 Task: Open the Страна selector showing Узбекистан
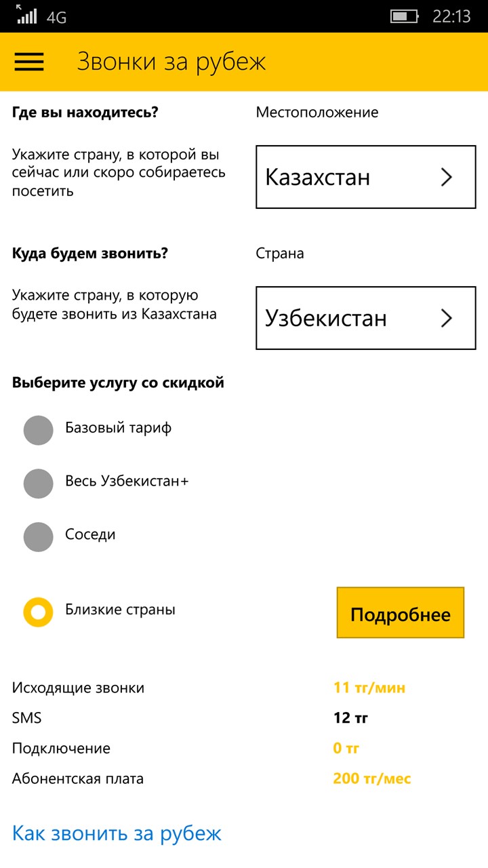point(365,318)
